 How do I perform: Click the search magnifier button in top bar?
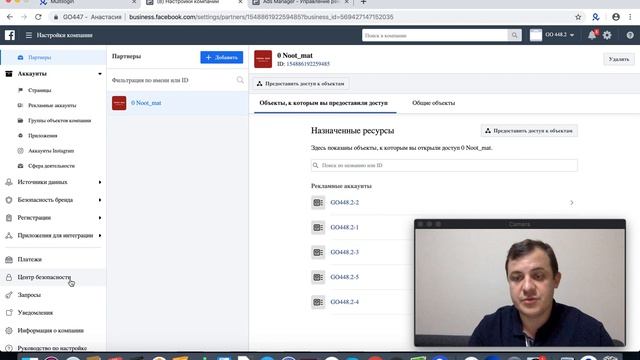pos(514,36)
